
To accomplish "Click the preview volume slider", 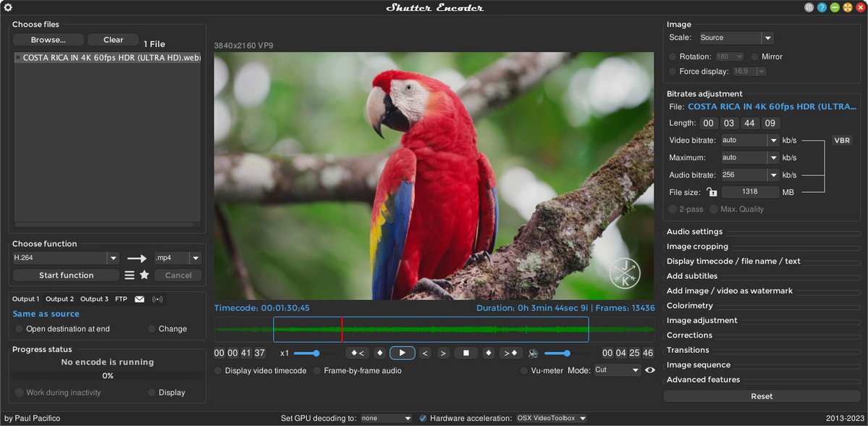I will pyautogui.click(x=567, y=353).
